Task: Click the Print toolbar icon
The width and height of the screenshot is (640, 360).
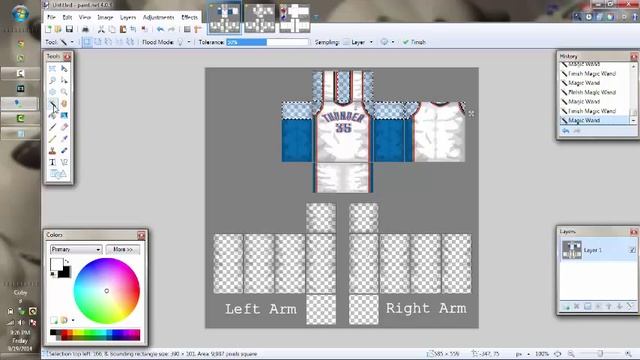Action: point(85,29)
